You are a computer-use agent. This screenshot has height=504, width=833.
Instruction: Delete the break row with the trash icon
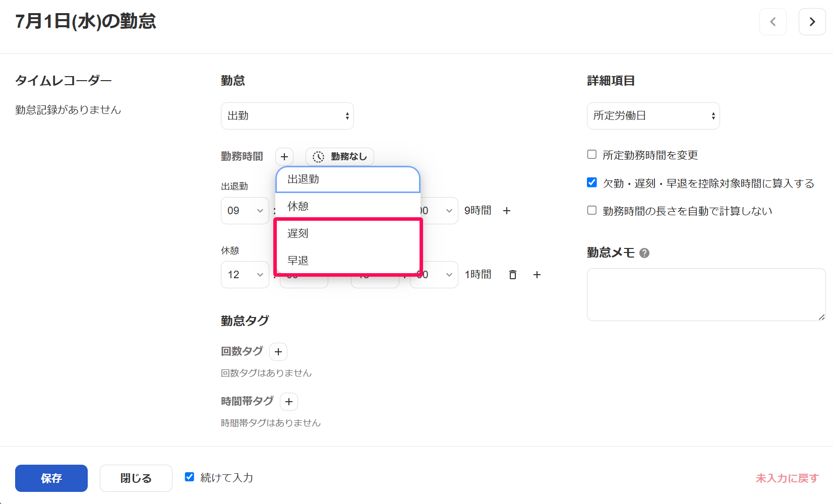click(512, 275)
